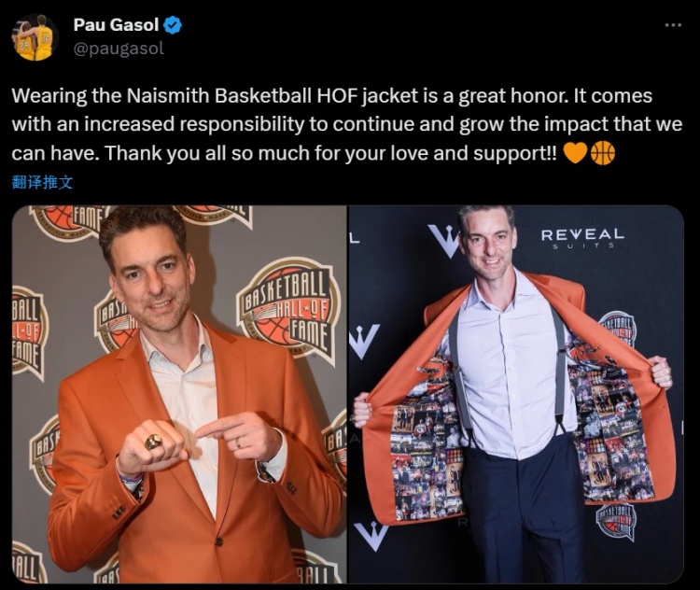Click the Hall of Fame ring in photo
This screenshot has height=590, width=700.
153,442
